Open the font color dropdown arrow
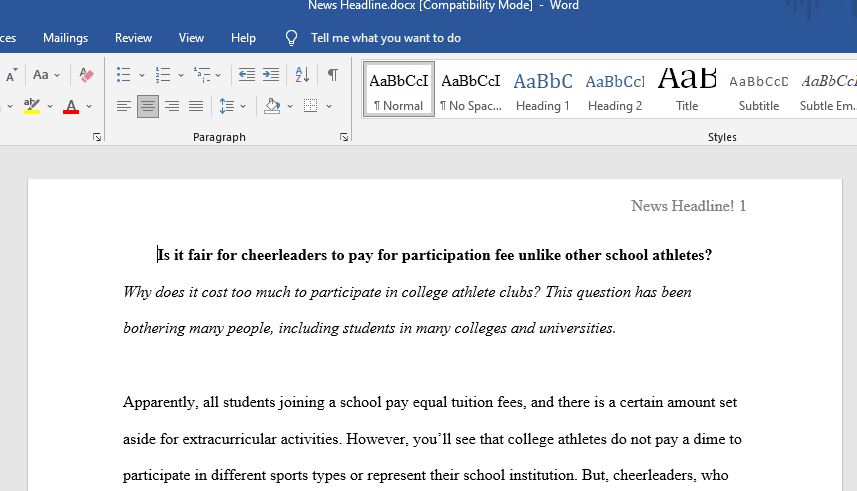The width and height of the screenshot is (857, 491). (89, 106)
